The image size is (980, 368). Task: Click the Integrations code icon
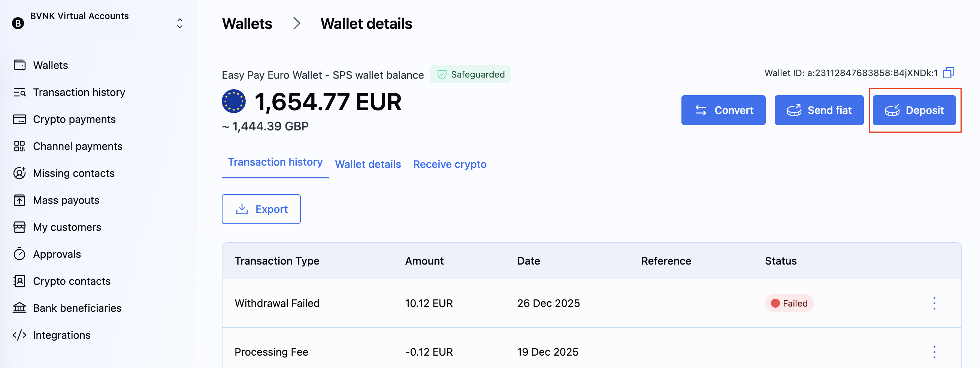19,335
